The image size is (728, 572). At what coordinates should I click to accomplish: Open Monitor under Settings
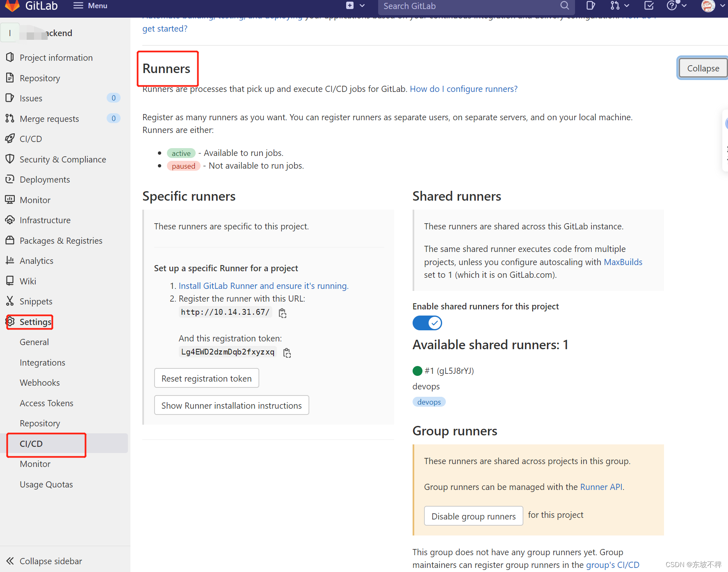pos(35,464)
